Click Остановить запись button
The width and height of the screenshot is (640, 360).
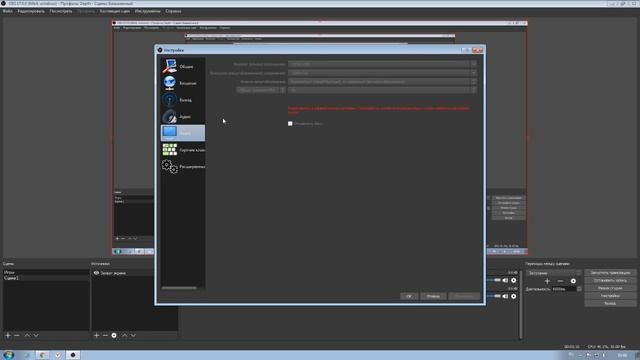[x=610, y=280]
